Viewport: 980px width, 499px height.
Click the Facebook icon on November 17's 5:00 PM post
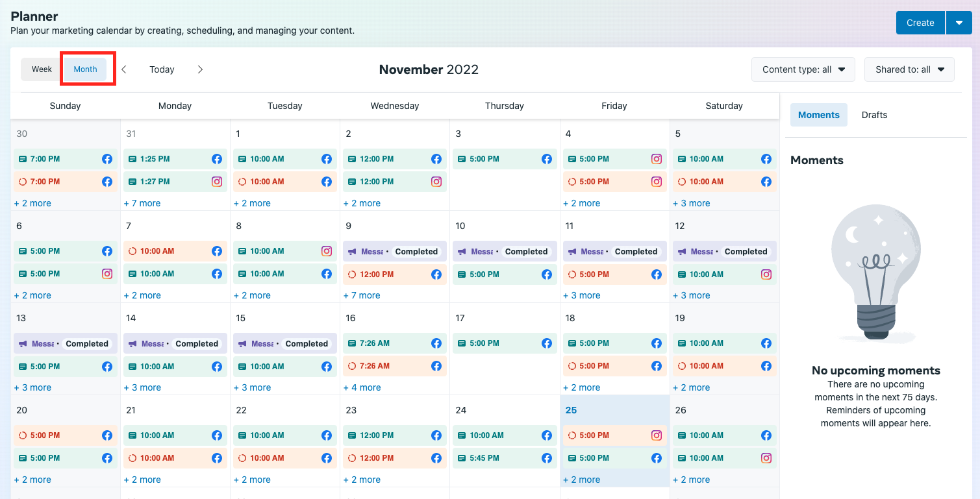(x=546, y=343)
